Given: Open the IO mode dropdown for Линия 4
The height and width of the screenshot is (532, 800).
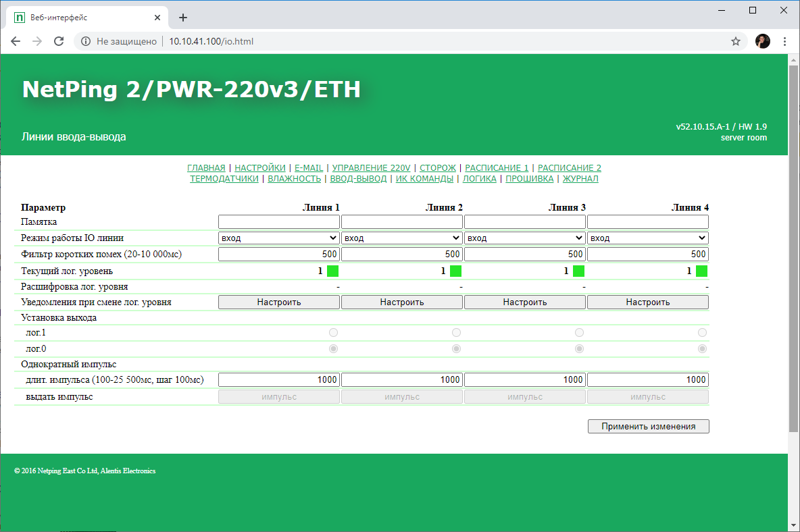Looking at the screenshot, I should 648,238.
